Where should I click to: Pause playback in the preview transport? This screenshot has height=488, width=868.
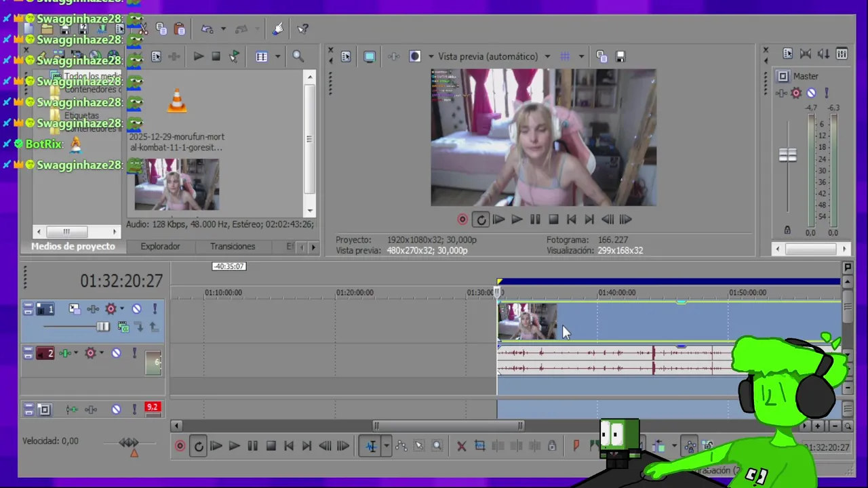[535, 220]
